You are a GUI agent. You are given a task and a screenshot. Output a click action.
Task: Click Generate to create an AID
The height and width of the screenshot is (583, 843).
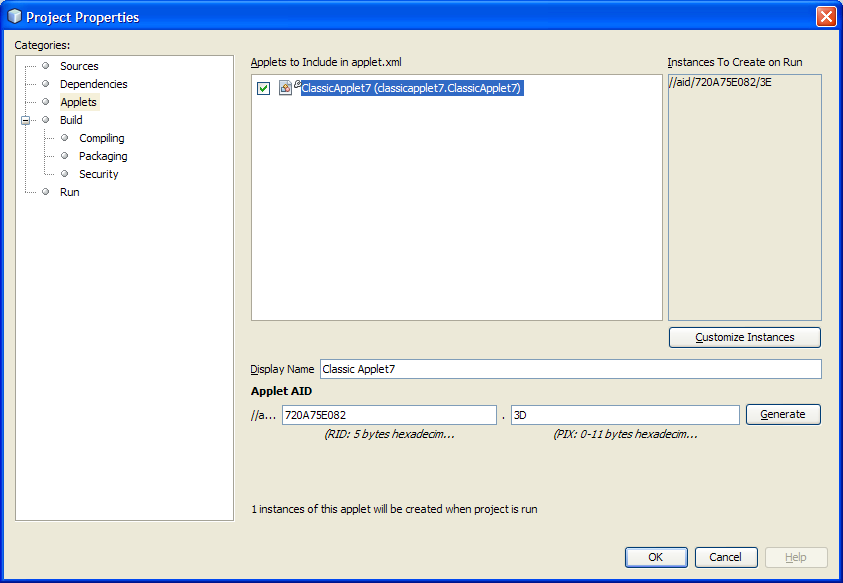point(783,414)
